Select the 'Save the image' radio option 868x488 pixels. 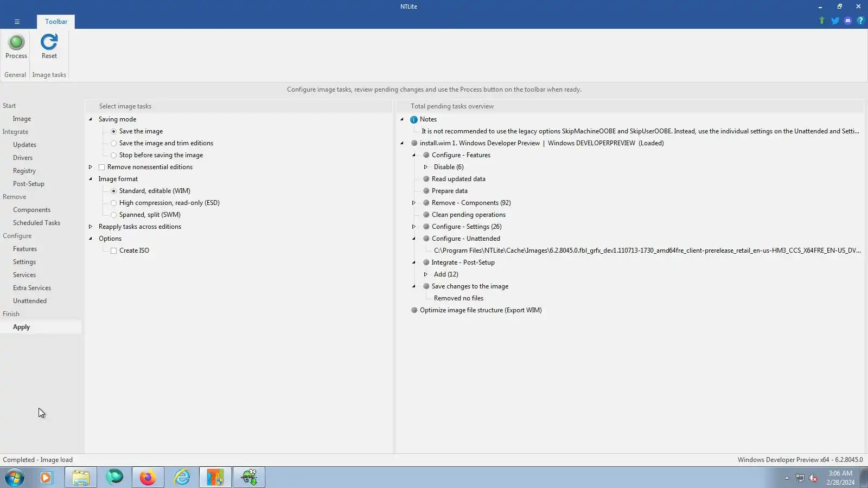pyautogui.click(x=113, y=131)
